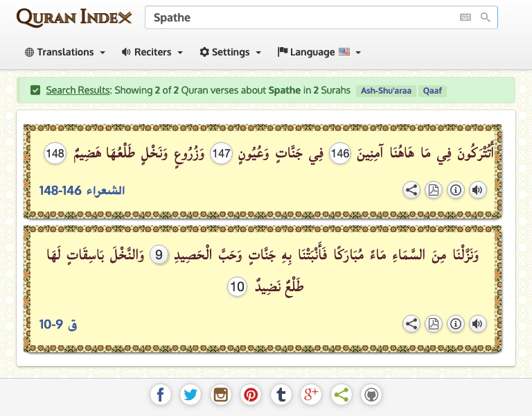Screen dimensions: 532x416
Task: Open the Reciters dropdown menu
Action: [152, 52]
